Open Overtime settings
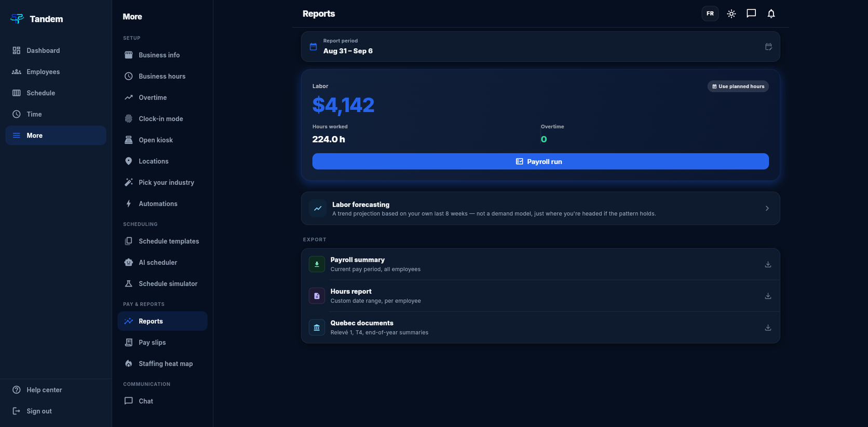Screen dimensions: 868x427 (x=162, y=98)
